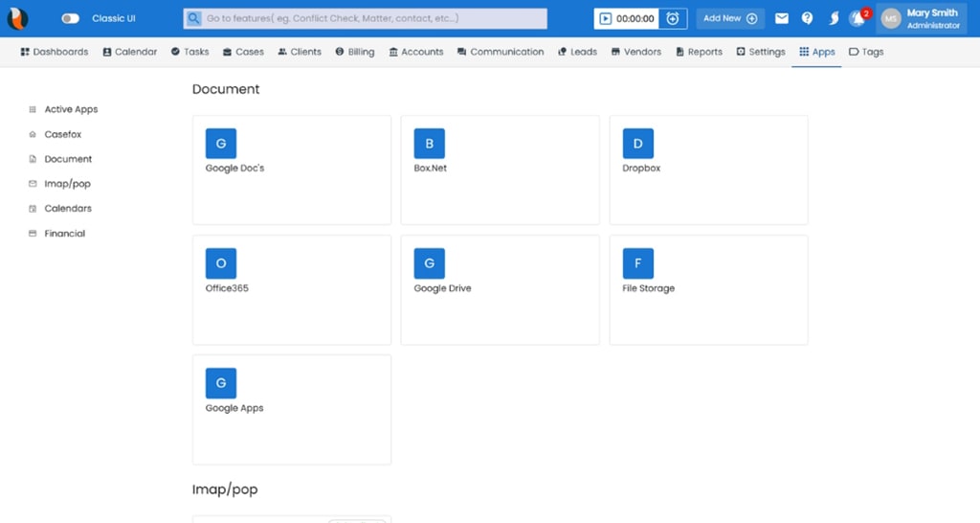The height and width of the screenshot is (523, 980).
Task: Go to the Billing tab
Action: click(355, 52)
